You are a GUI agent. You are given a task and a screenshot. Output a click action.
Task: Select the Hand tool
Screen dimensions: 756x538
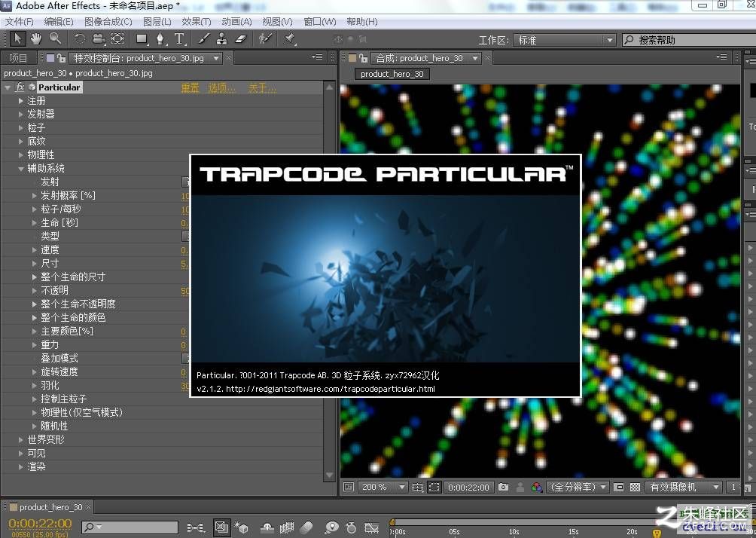[x=36, y=39]
